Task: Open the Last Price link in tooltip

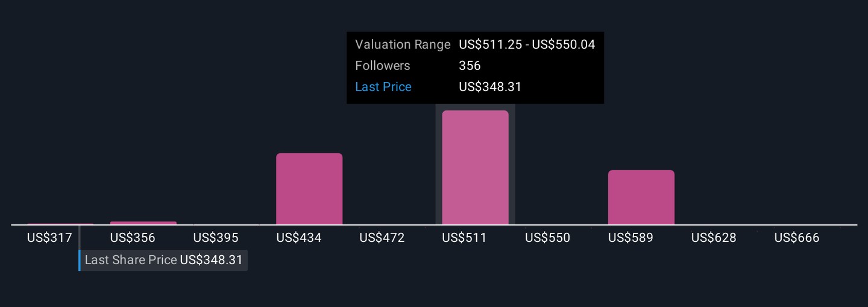Action: (x=383, y=87)
